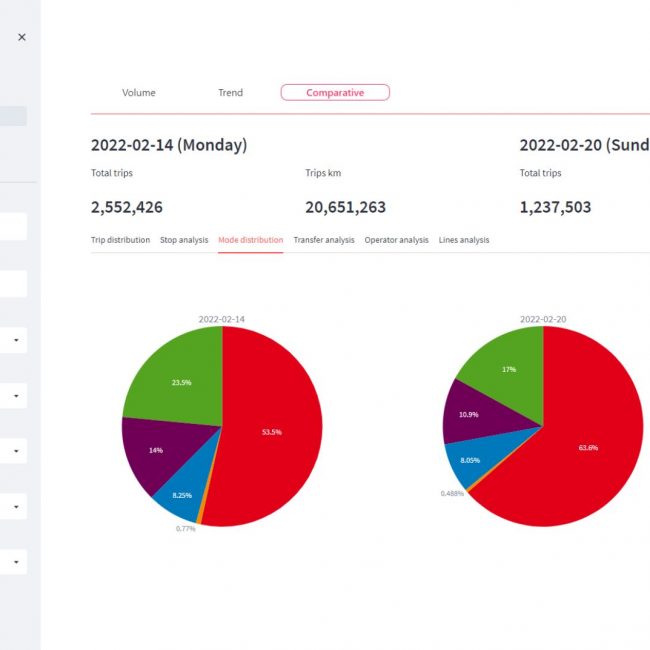Click the highlighted item in the sidebar
The height and width of the screenshot is (650, 650).
(13, 117)
